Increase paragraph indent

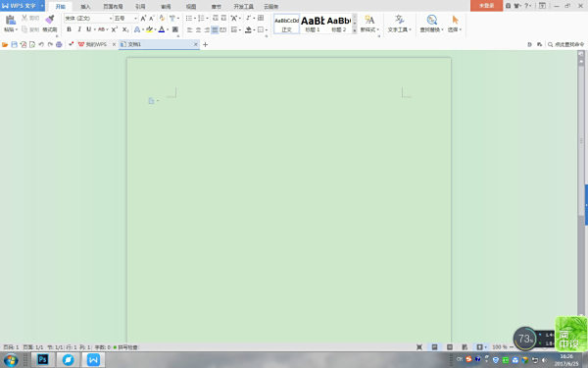tap(223, 18)
